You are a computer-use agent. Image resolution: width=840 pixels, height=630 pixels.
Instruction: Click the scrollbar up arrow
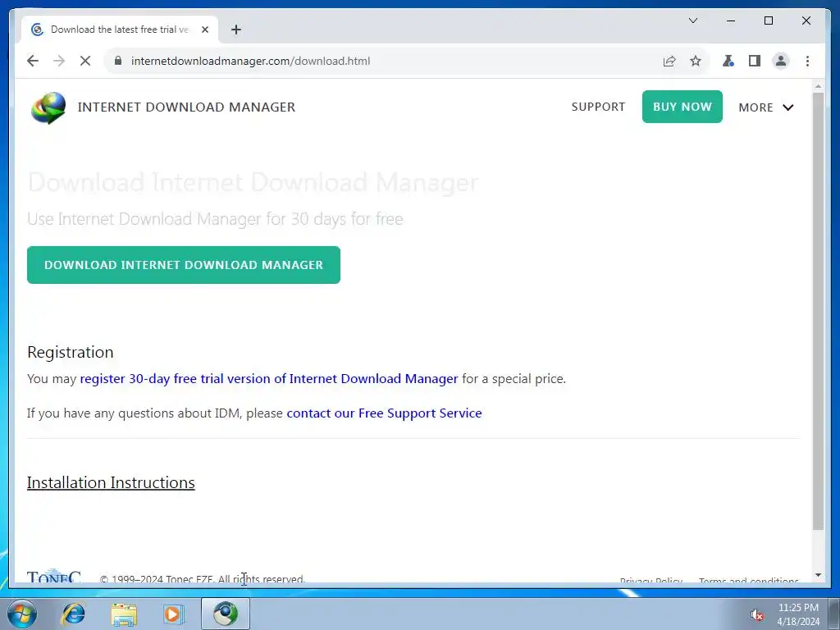pyautogui.click(x=818, y=85)
